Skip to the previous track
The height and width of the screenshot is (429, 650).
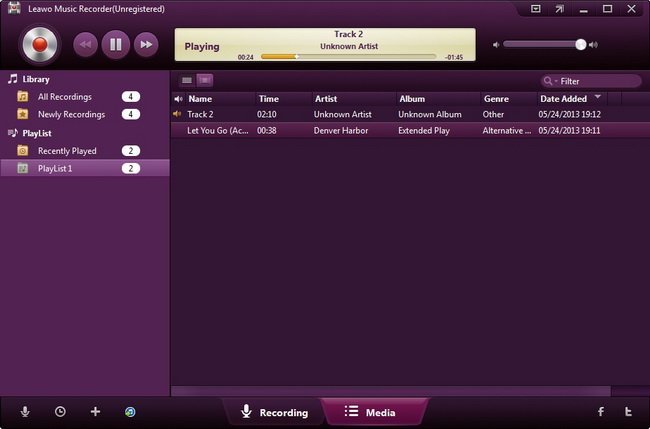(85, 44)
